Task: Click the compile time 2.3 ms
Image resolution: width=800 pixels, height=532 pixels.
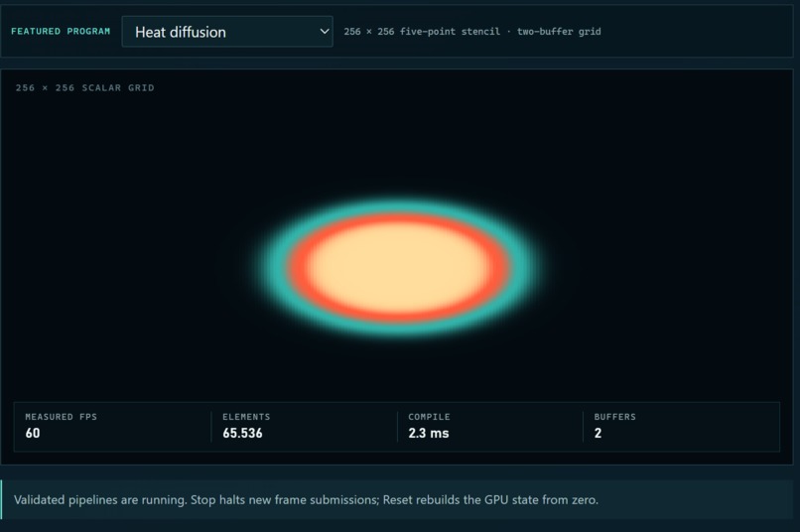Action: click(x=429, y=433)
